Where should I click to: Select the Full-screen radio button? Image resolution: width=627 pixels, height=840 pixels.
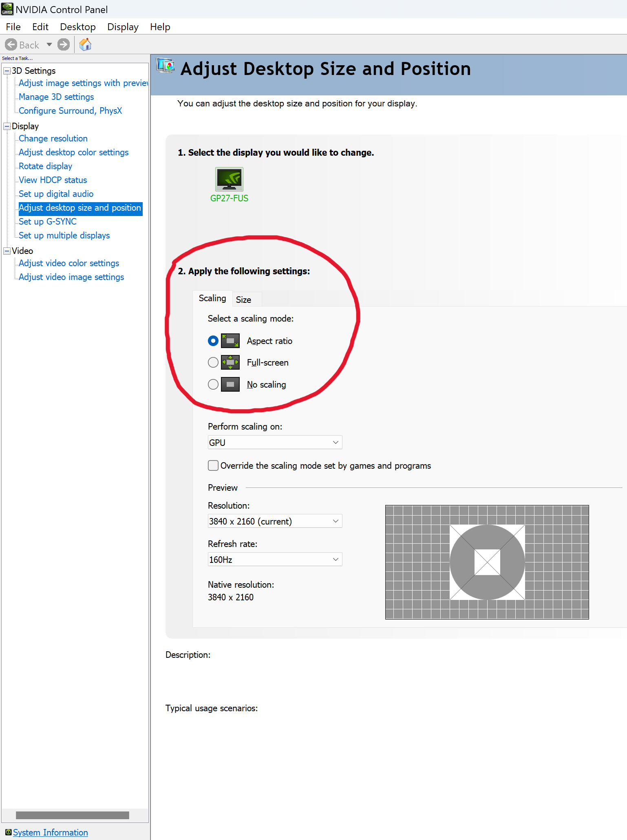click(213, 362)
